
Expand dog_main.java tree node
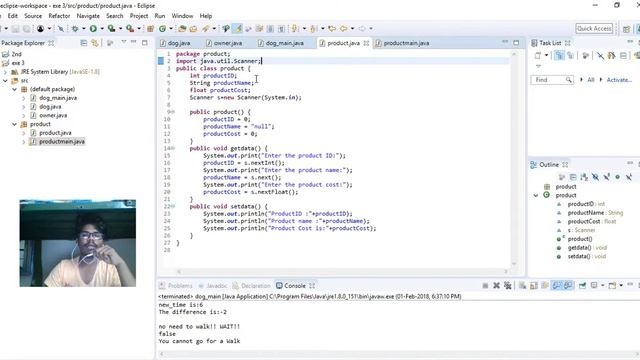click(x=23, y=98)
